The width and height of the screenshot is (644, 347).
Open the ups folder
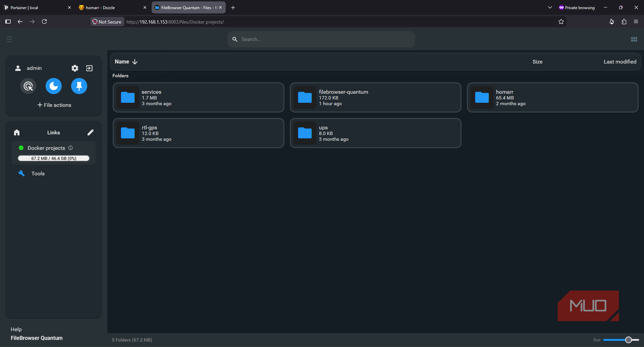click(x=375, y=133)
